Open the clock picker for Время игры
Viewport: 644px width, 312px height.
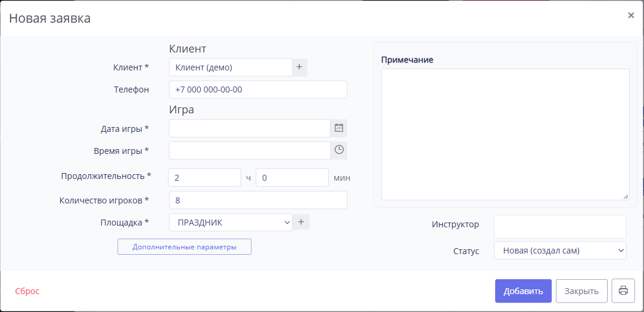click(x=339, y=150)
